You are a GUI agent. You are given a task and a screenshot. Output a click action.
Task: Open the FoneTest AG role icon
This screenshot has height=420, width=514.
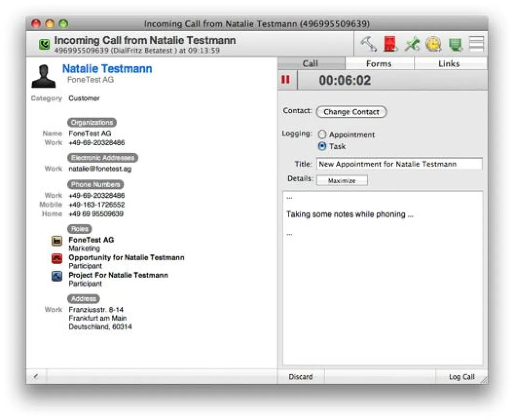(57, 240)
